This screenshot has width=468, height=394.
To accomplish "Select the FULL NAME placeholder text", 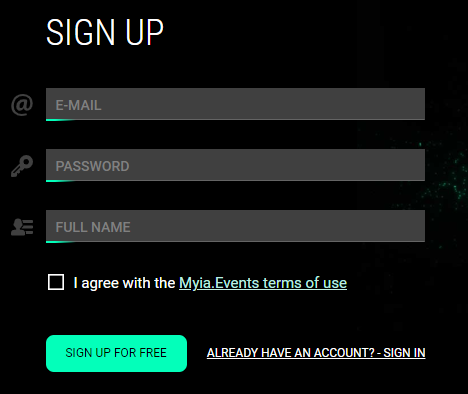I will (x=93, y=227).
